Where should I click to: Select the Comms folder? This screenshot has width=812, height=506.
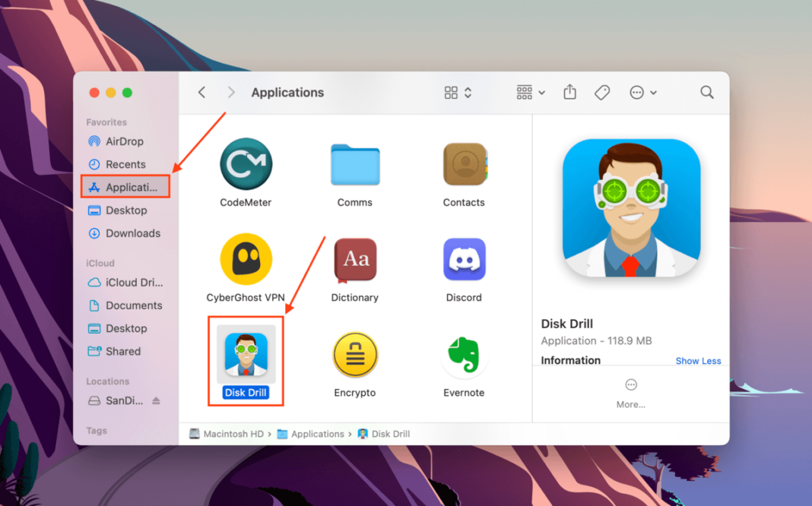(355, 165)
